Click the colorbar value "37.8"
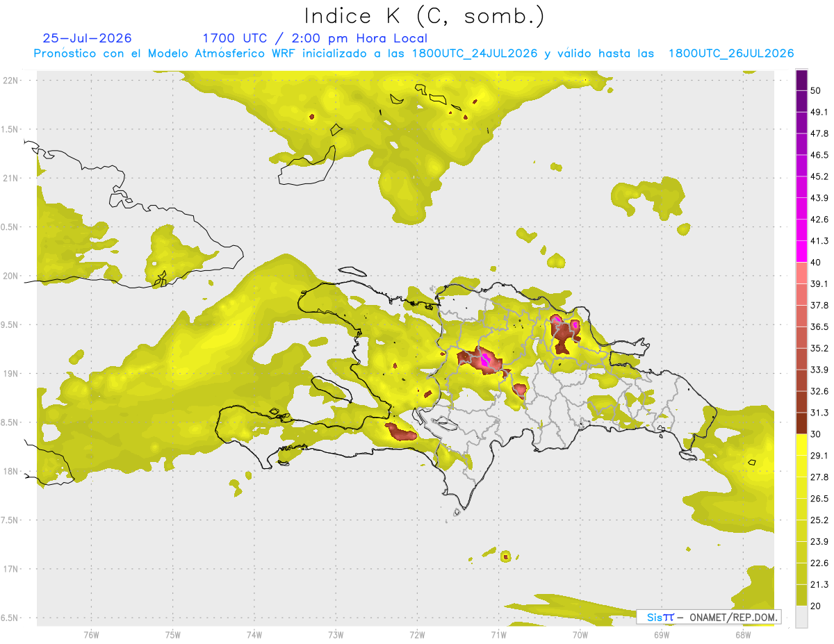The height and width of the screenshot is (644, 834). (x=819, y=305)
